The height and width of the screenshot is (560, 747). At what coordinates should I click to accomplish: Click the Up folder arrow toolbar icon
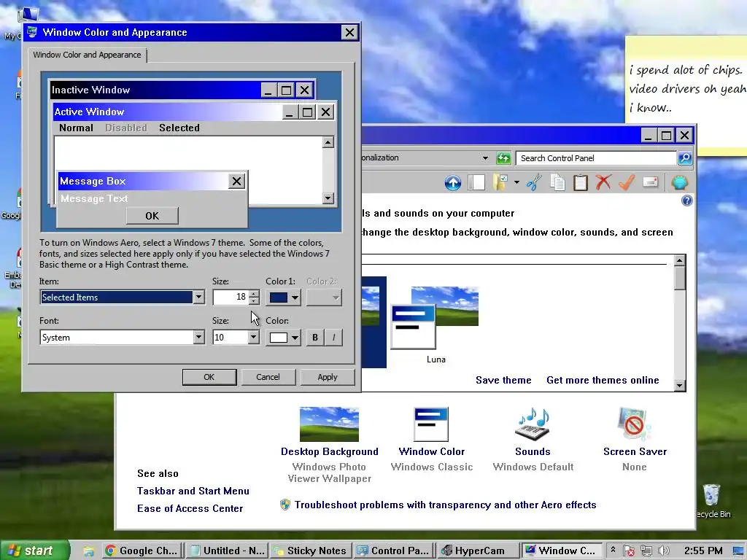pos(452,183)
